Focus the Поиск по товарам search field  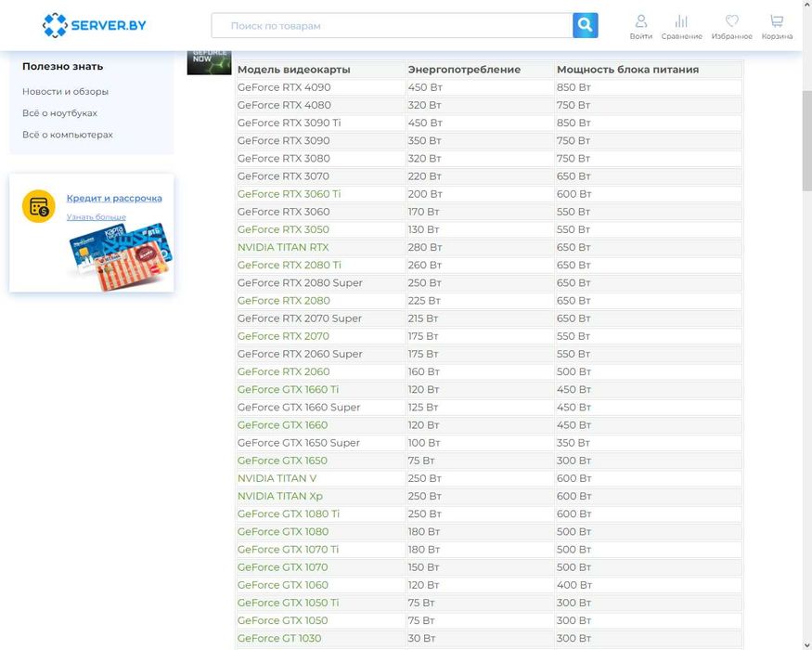392,25
